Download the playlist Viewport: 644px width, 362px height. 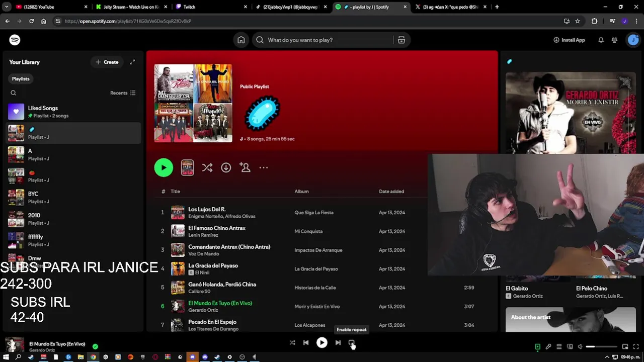pos(226,168)
